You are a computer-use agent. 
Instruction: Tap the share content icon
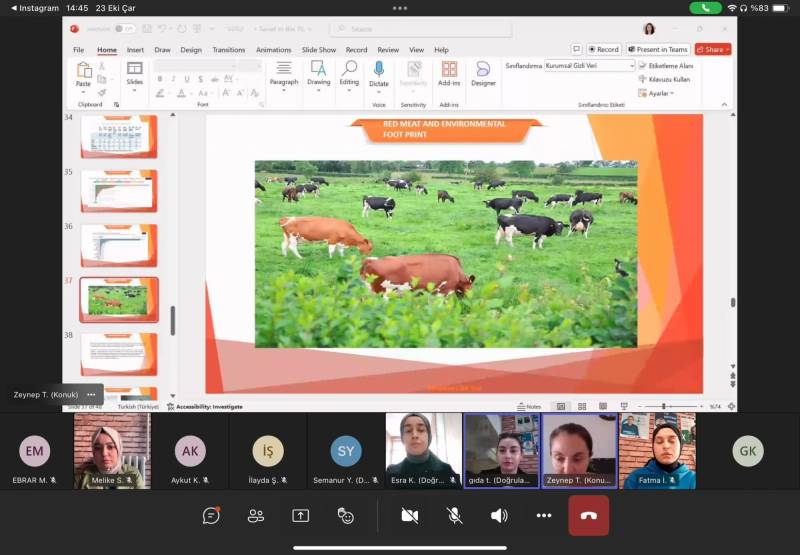301,516
